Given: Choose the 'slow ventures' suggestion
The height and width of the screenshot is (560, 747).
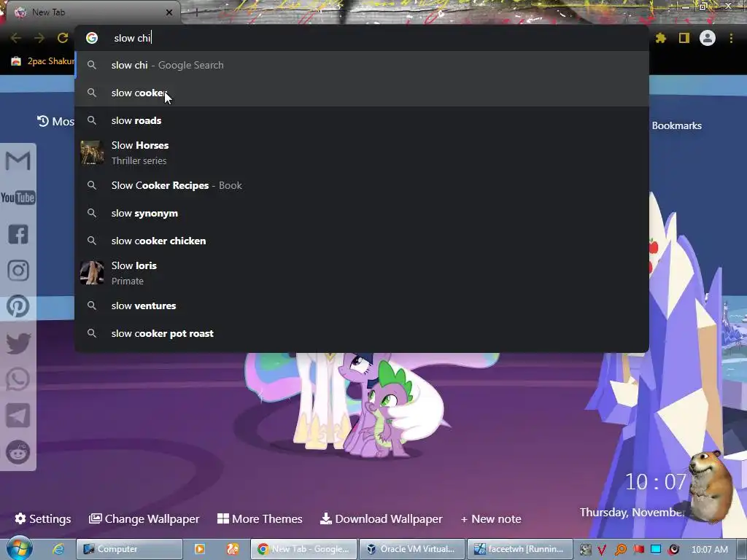Looking at the screenshot, I should [362, 306].
